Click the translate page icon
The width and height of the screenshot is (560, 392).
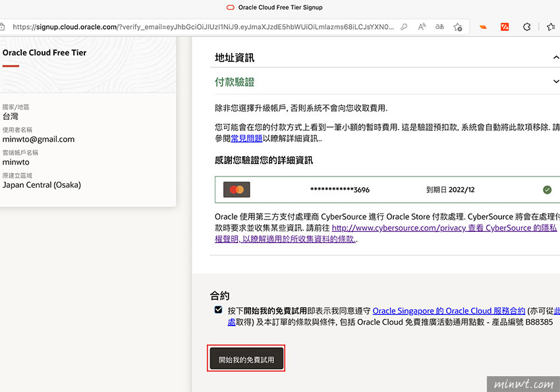[439, 27]
